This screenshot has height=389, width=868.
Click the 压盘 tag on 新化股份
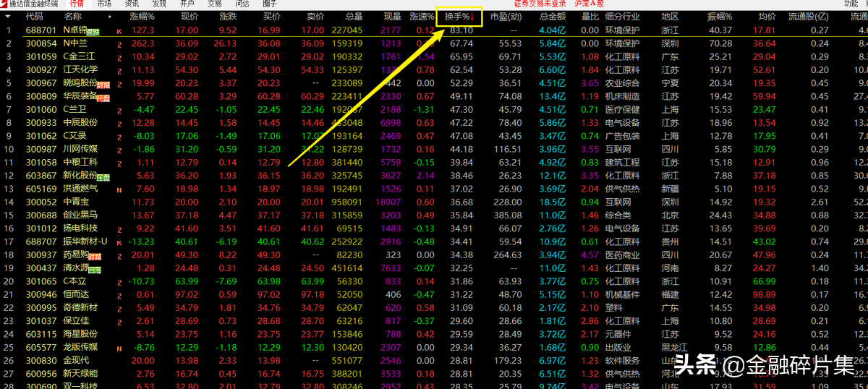point(103,176)
